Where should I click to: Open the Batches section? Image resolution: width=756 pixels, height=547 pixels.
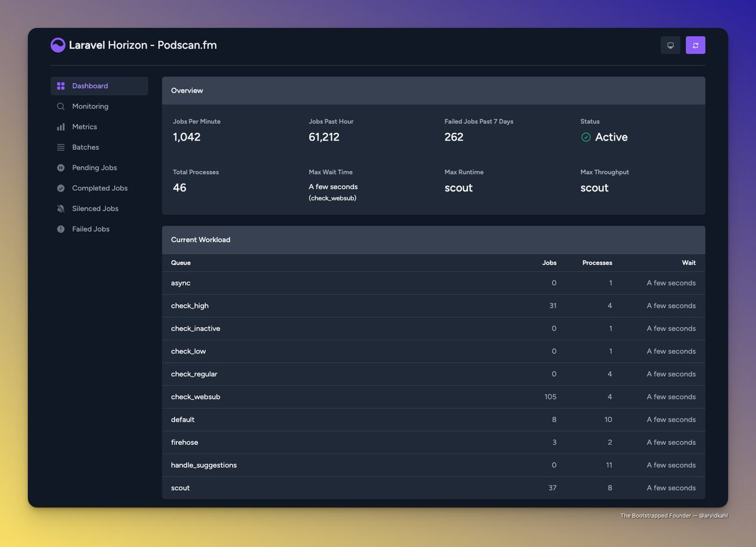point(100,147)
